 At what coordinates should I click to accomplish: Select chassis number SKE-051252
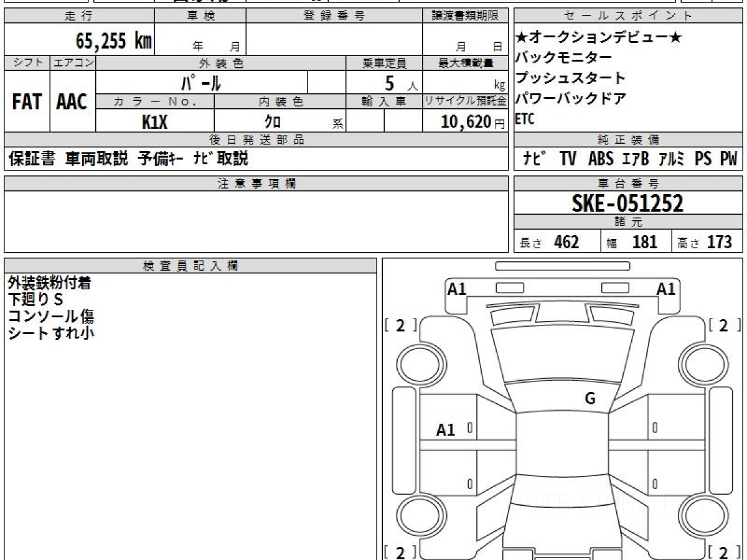coord(627,203)
